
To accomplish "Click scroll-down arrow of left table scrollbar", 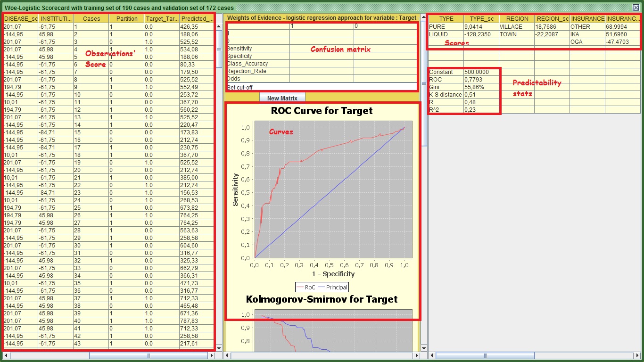I will coord(219,347).
